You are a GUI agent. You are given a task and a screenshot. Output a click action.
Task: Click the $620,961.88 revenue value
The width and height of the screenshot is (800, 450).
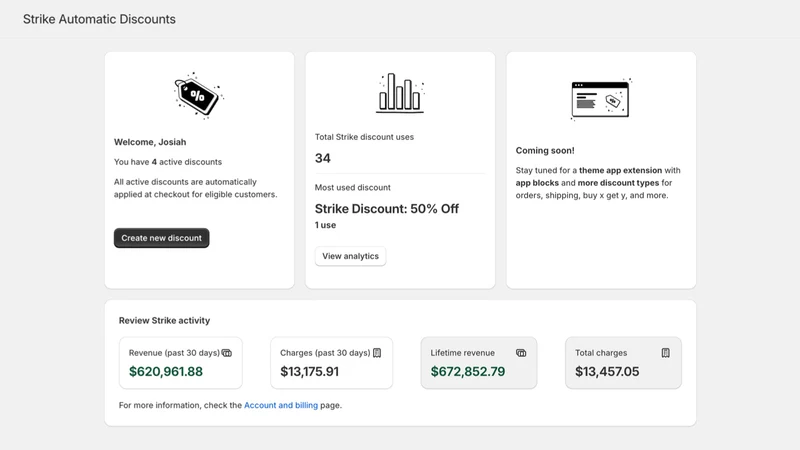(x=166, y=371)
